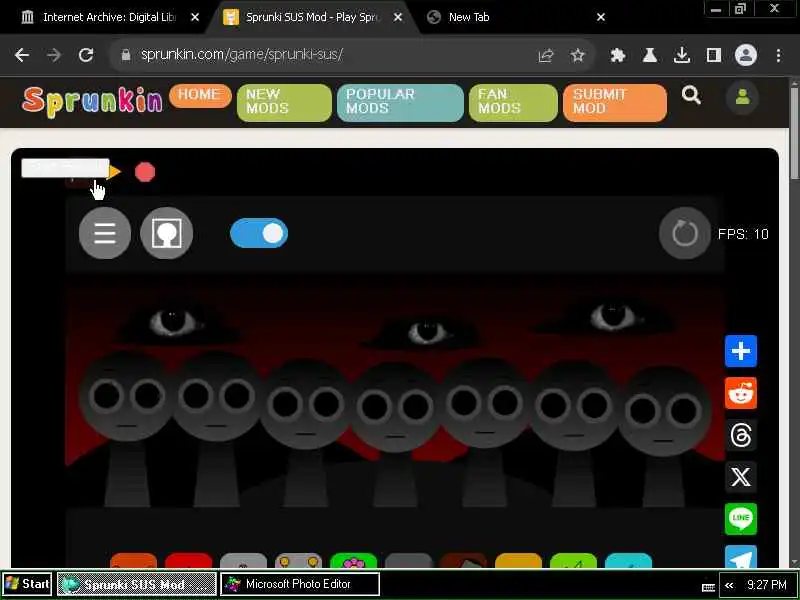This screenshot has width=800, height=600.
Task: Select the rightmost gray character
Action: pyautogui.click(x=663, y=436)
